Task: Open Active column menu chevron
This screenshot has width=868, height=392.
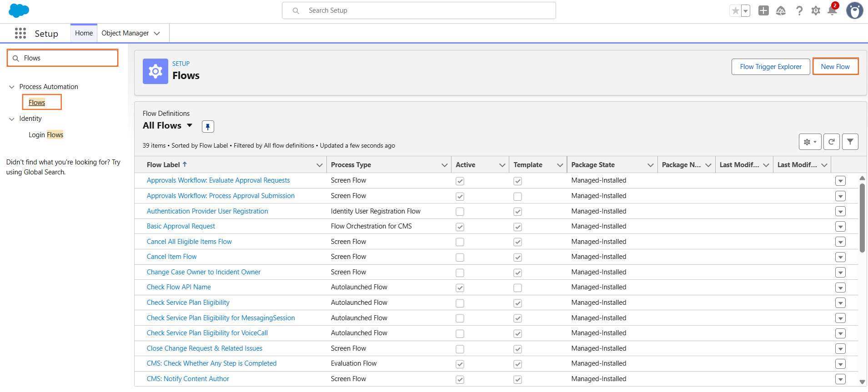Action: (x=502, y=165)
